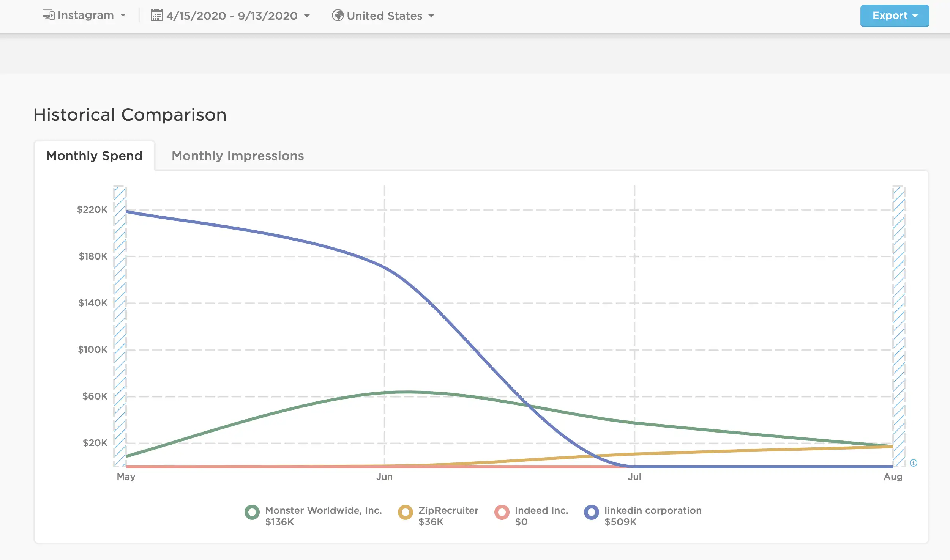Expand the 4/15/2020 - 9/13/2020 date picker
Image resolution: width=950 pixels, height=560 pixels.
click(230, 16)
